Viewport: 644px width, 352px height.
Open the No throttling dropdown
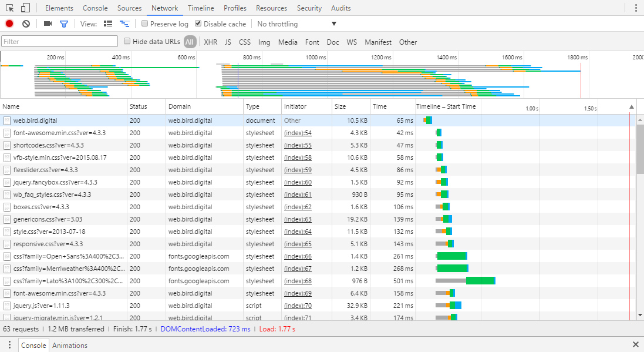click(x=295, y=24)
